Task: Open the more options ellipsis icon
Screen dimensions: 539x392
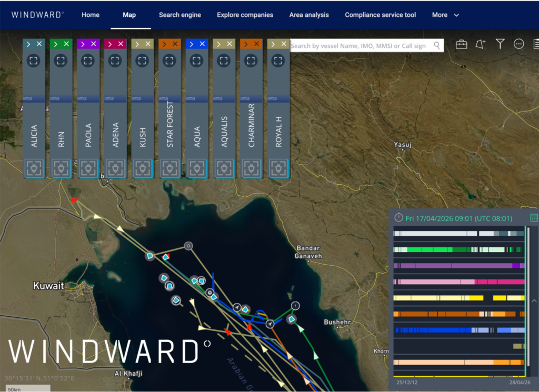Action: pos(518,44)
